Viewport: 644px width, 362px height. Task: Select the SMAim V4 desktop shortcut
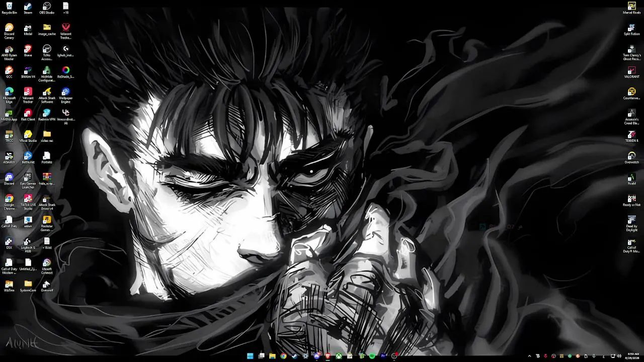click(28, 72)
